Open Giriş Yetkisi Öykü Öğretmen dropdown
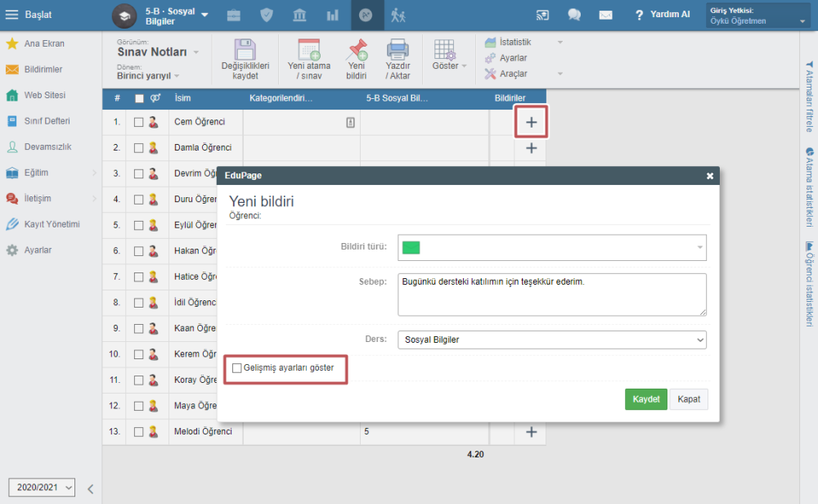 [758, 16]
